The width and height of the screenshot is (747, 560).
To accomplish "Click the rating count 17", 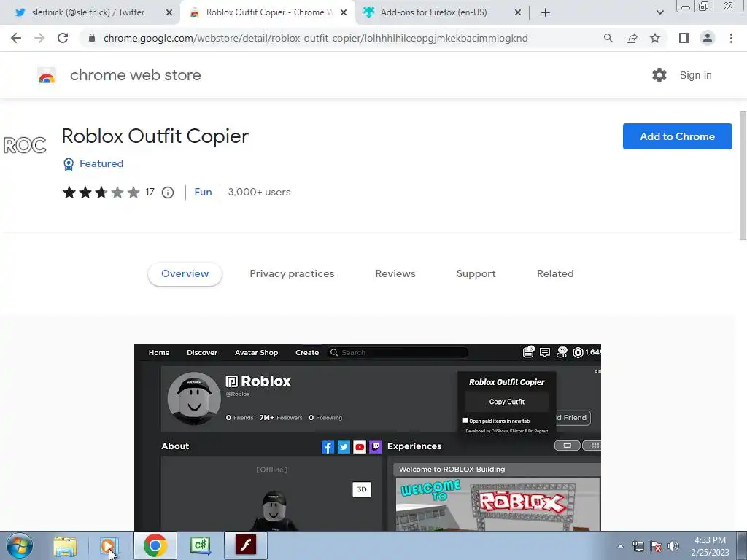I will click(150, 192).
